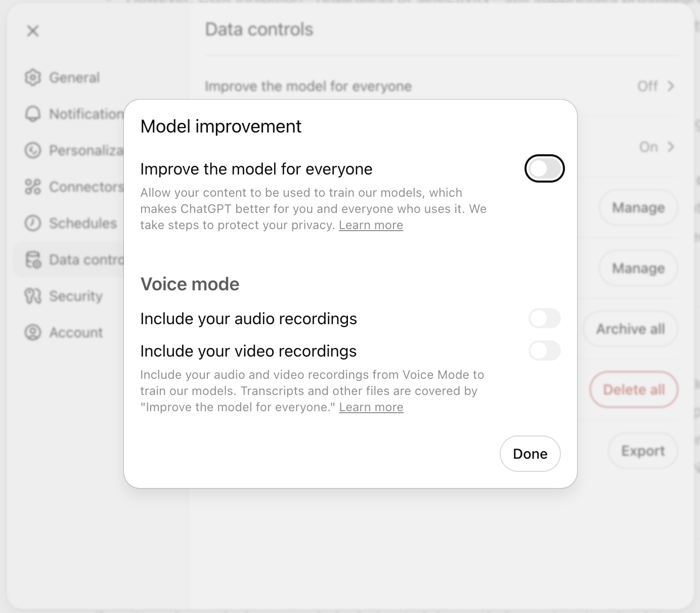Click the Notifications bell icon

pos(33,114)
